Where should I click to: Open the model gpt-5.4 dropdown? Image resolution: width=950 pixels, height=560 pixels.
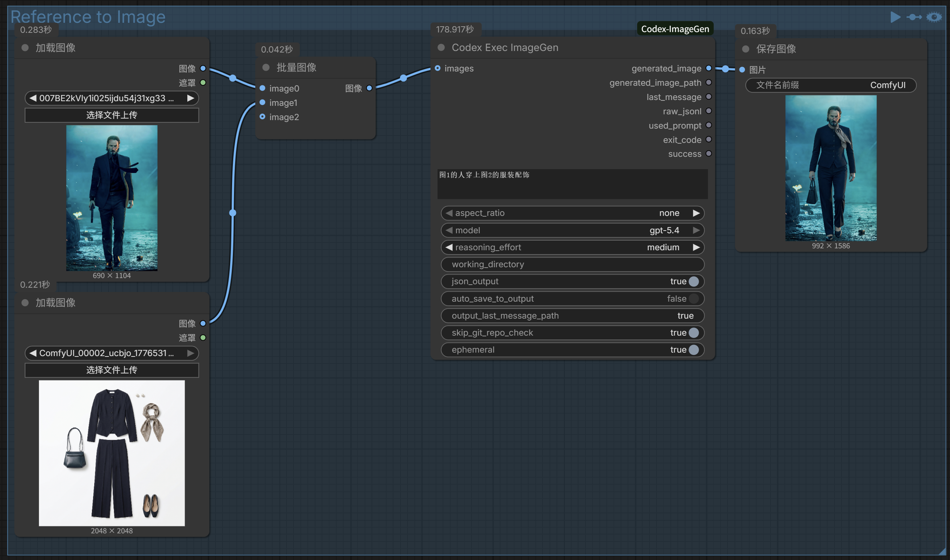pyautogui.click(x=572, y=231)
